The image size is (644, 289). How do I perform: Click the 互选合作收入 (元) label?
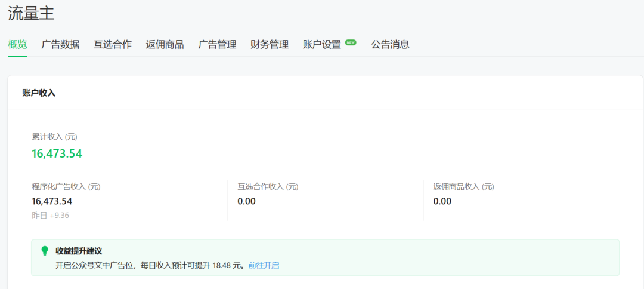[268, 187]
